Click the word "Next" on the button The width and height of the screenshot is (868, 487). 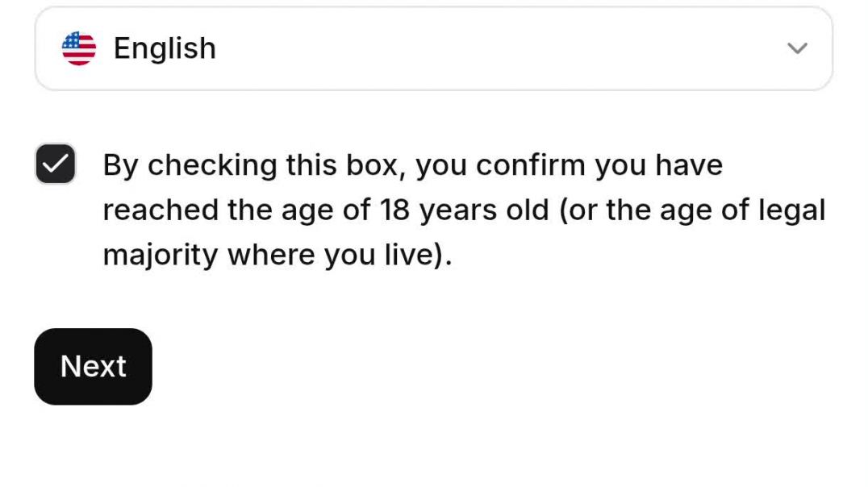click(93, 367)
